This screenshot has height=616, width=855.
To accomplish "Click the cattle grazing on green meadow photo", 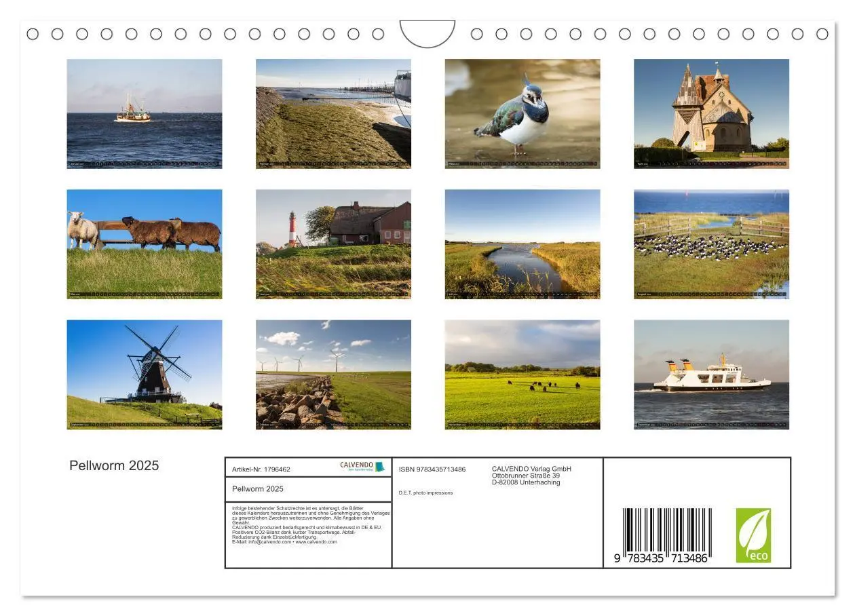I will coord(522,374).
